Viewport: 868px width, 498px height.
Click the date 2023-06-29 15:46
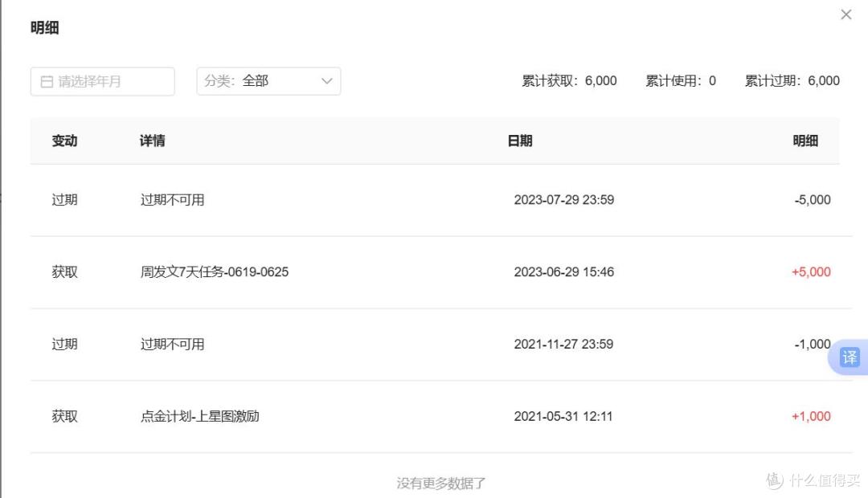[564, 271]
